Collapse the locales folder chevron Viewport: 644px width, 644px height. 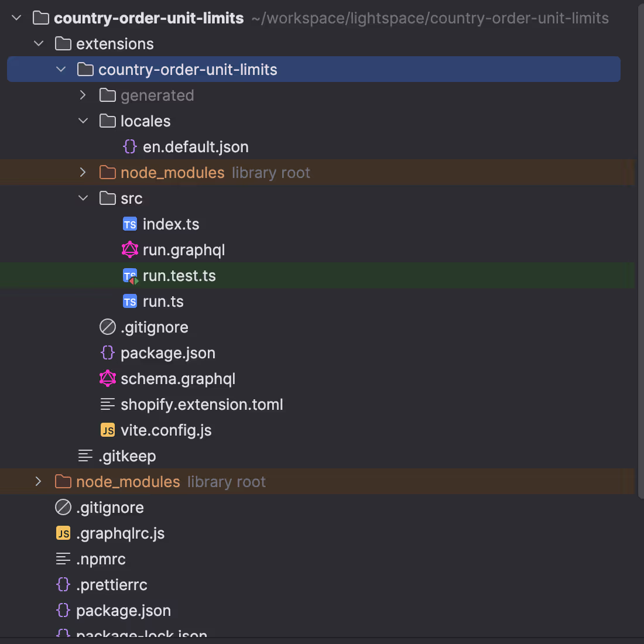[83, 121]
